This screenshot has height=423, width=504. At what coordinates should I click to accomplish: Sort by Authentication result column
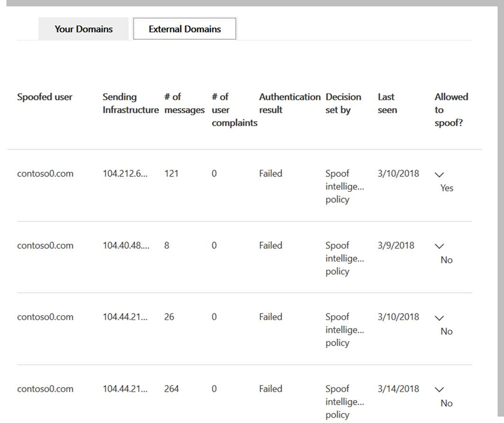pyautogui.click(x=289, y=103)
